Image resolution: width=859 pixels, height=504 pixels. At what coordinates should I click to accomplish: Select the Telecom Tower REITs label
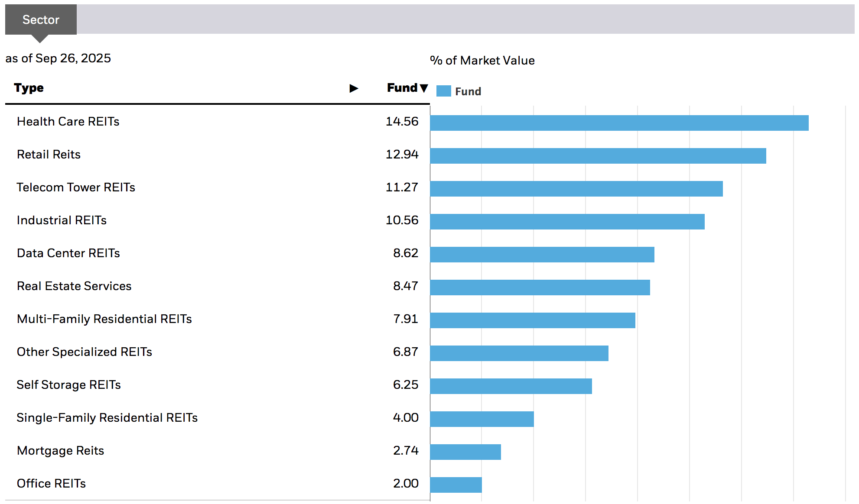(76, 187)
